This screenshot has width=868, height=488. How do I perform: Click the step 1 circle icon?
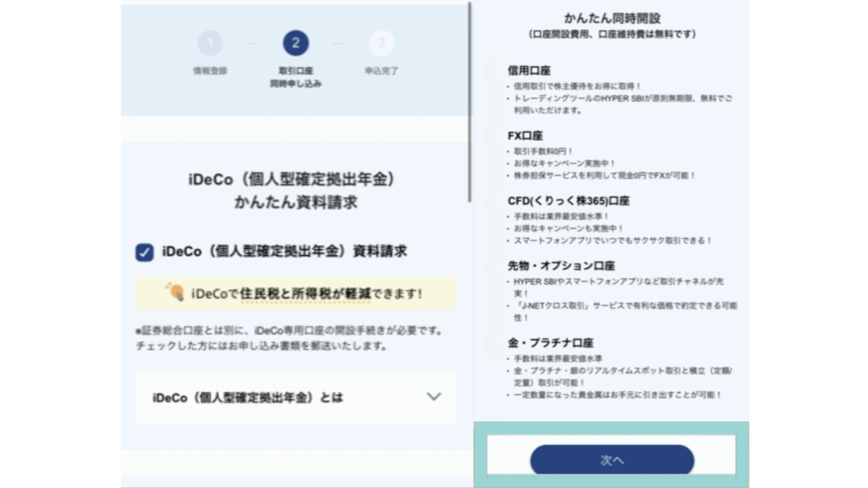(210, 43)
